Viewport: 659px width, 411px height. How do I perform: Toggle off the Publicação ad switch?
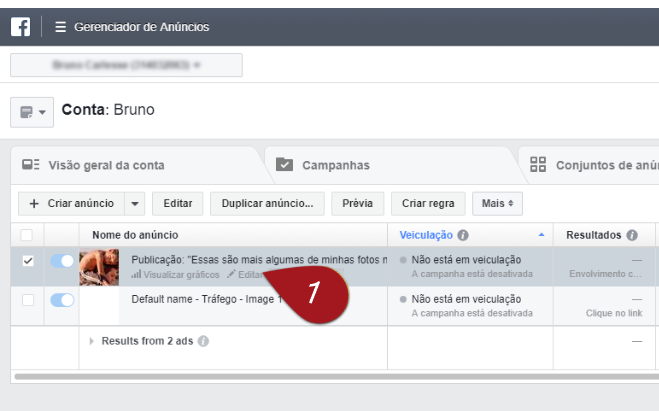pyautogui.click(x=62, y=261)
